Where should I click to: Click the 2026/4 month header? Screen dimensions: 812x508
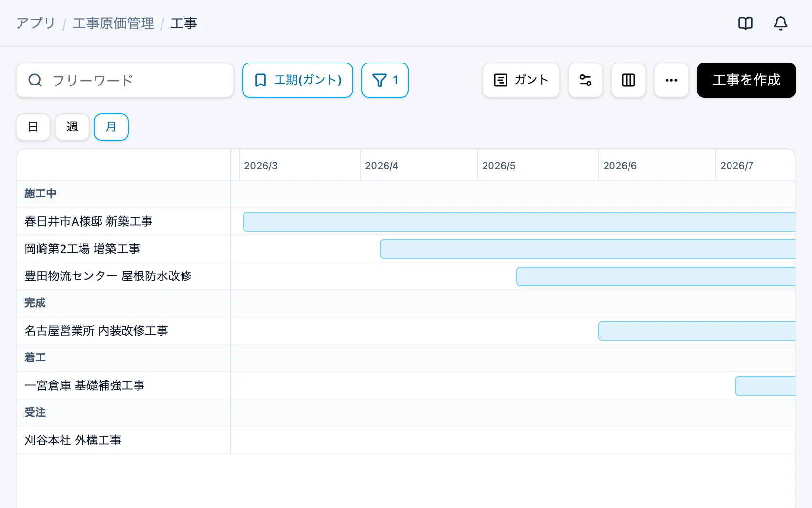[x=419, y=166]
